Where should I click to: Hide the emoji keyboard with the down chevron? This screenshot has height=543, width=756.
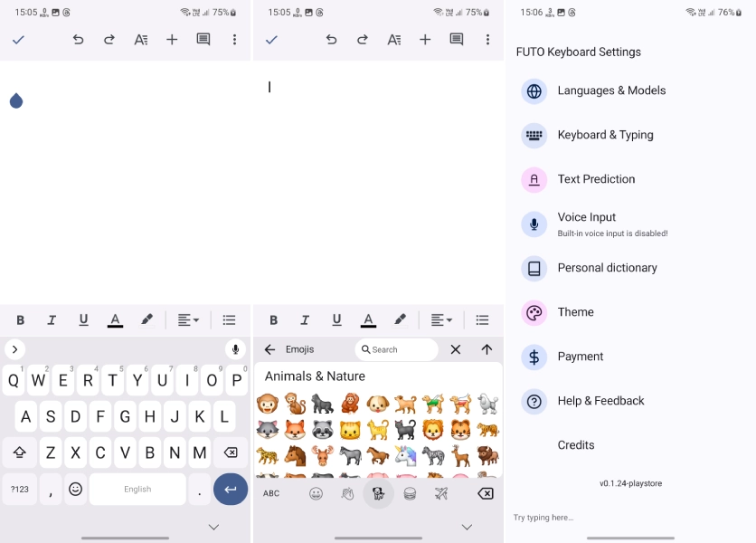(467, 527)
